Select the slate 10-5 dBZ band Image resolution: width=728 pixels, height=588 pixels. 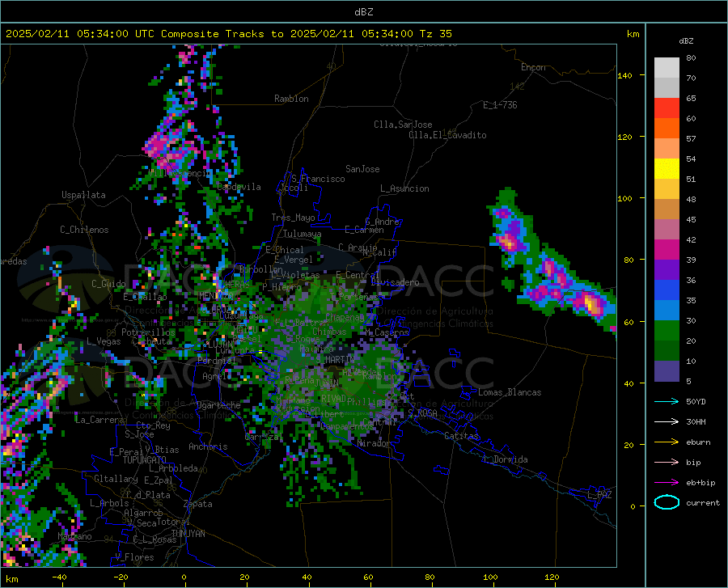click(667, 371)
